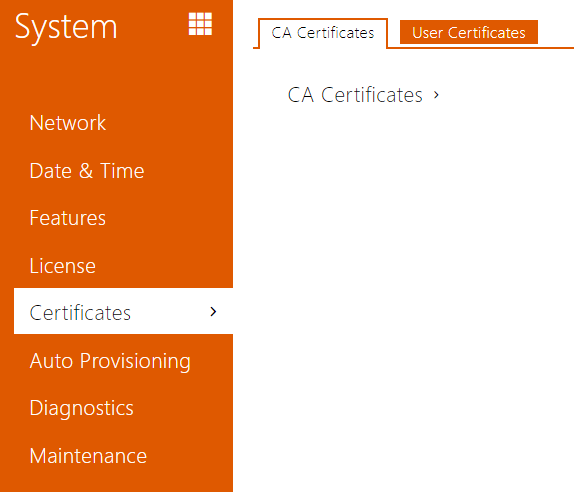Choose Diagnostics from the System menu
This screenshot has height=492, width=574.
[81, 408]
